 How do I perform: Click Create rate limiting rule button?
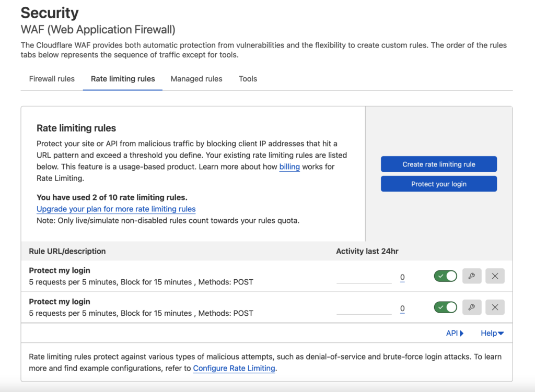pos(439,164)
